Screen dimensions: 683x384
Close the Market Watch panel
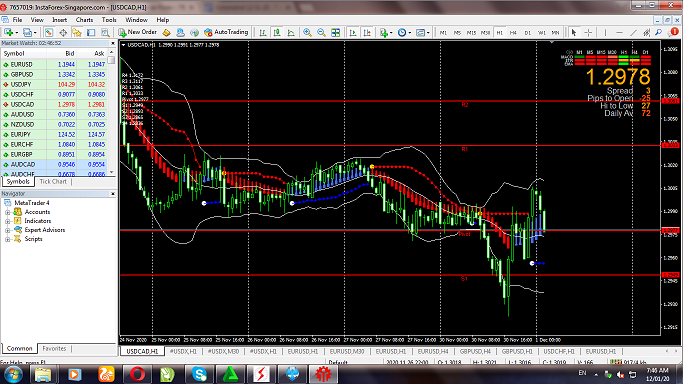(112, 44)
